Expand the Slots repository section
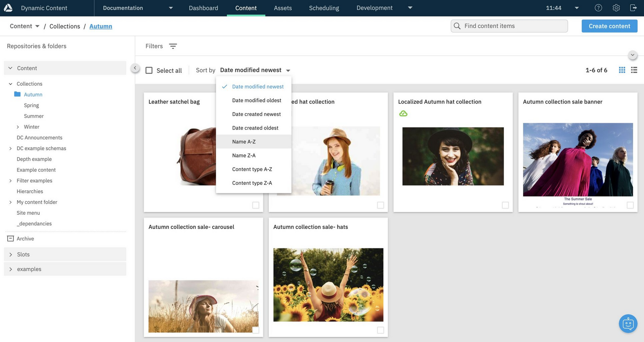Image resolution: width=644 pixels, height=342 pixels. [x=11, y=255]
